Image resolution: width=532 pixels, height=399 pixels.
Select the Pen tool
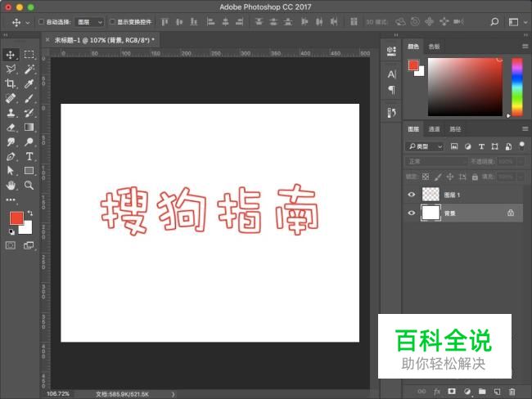(11, 156)
